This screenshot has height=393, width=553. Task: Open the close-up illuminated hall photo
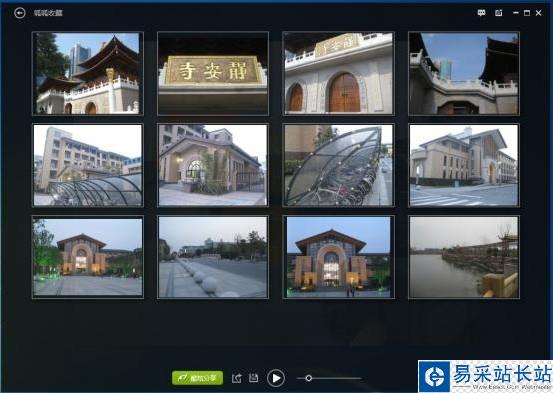[x=339, y=257]
